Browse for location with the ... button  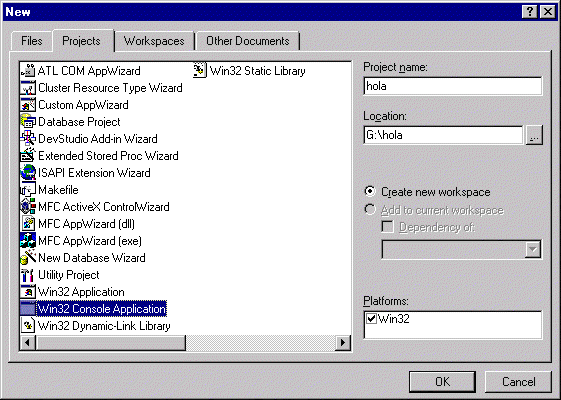pyautogui.click(x=534, y=135)
